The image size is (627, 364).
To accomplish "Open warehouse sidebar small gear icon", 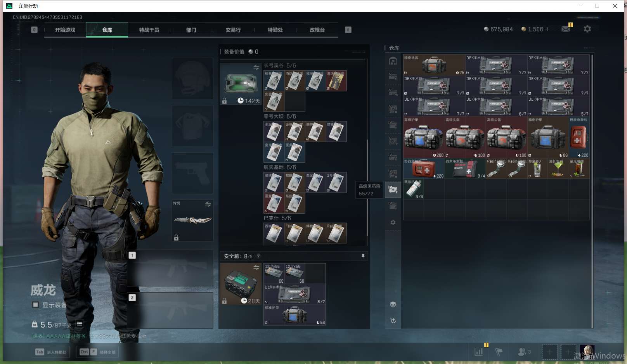I will point(393,222).
